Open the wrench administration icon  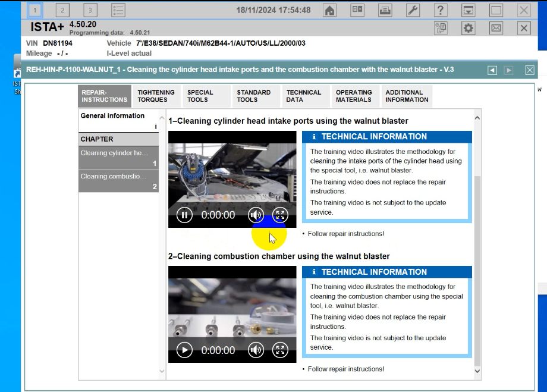tap(413, 10)
